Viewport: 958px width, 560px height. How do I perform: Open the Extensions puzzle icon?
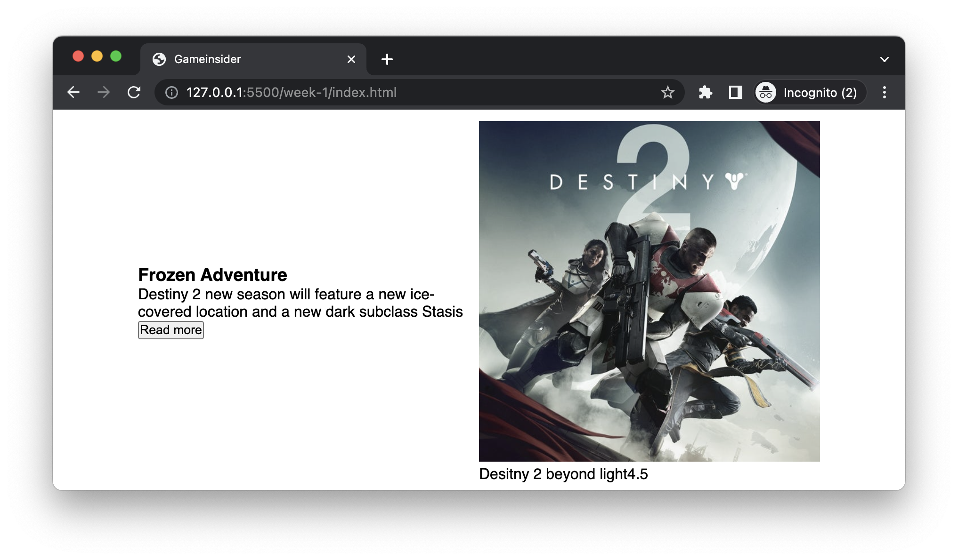click(705, 92)
